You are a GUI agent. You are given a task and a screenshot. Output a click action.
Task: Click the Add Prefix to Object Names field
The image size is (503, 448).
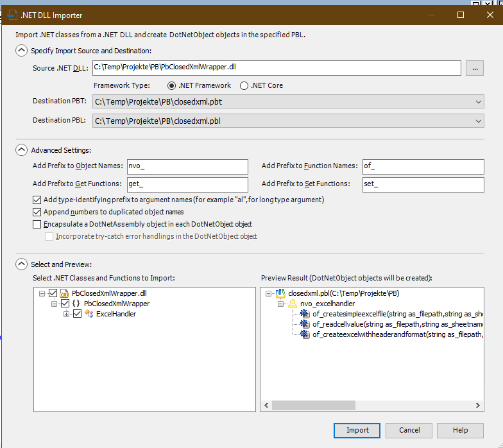click(x=187, y=166)
